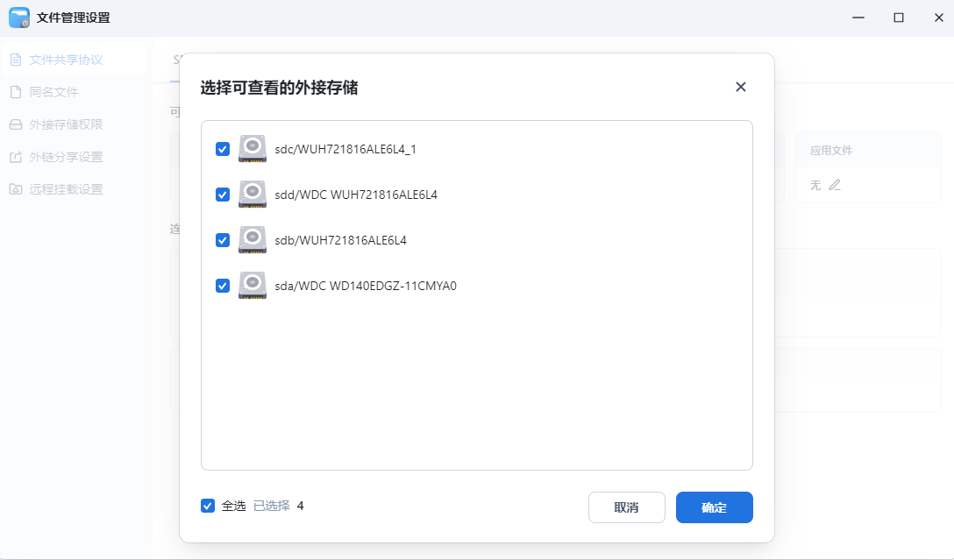Uncheck the sdc/WUH721816ALE6L4_1 storage checkbox
Screen dimensions: 954x560
pos(223,149)
